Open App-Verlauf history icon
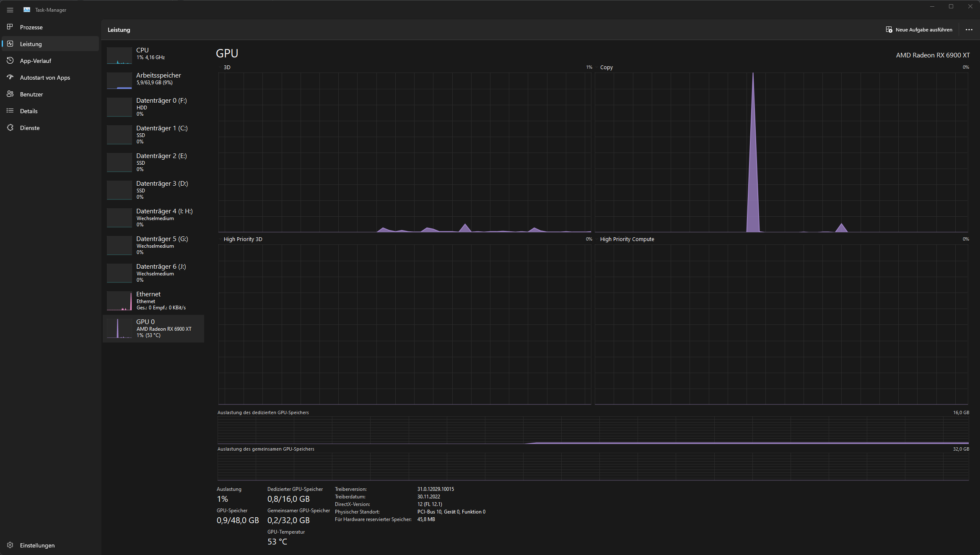Viewport: 980px width, 555px height. point(10,60)
